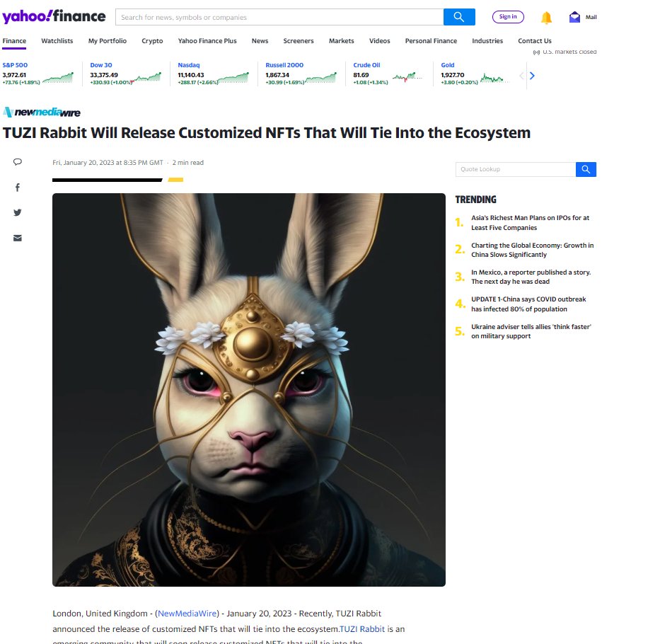Viewport: 660px width, 644px height.
Task: Open notifications bell icon
Action: (546, 17)
